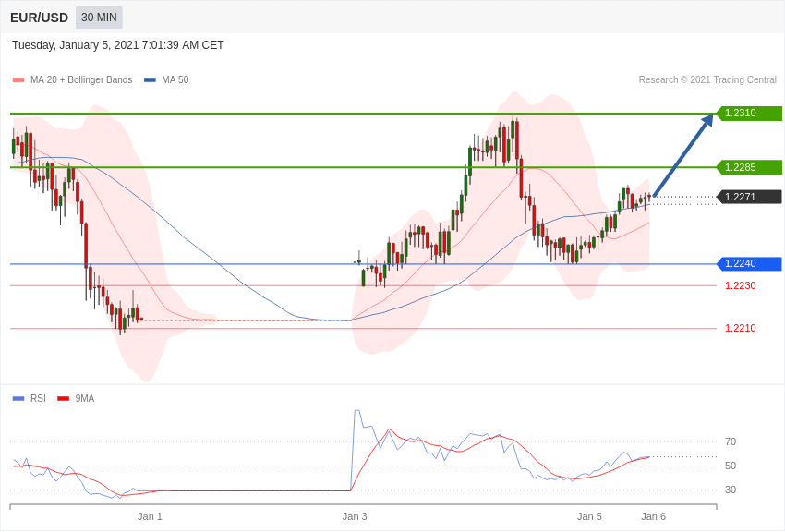
Task: Click the RSI 30 level label
Action: pos(731,490)
